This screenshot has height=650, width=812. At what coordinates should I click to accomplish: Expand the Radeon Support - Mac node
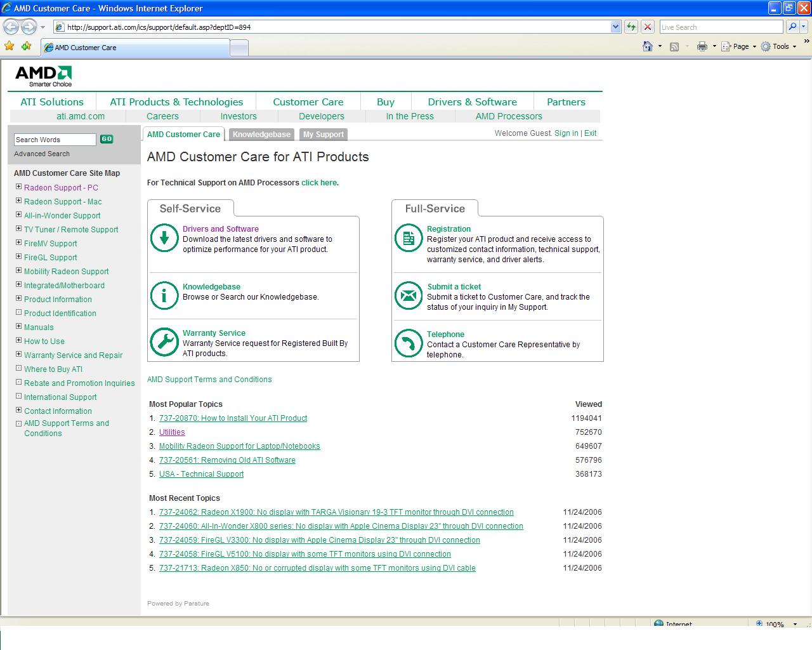point(18,201)
